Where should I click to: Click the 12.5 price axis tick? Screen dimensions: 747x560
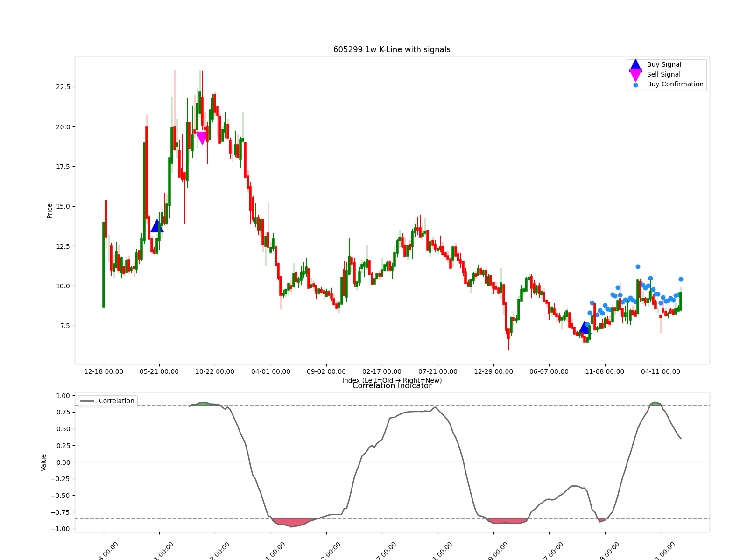coord(63,246)
